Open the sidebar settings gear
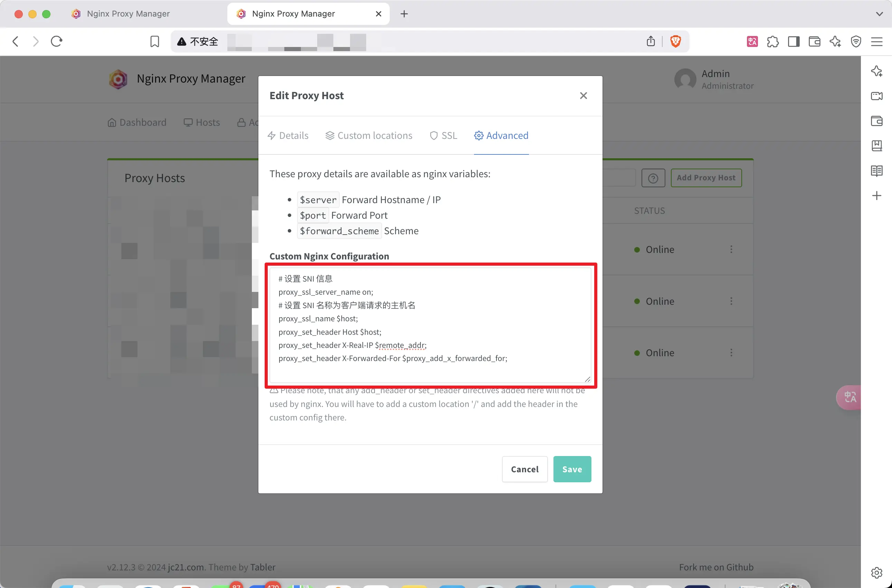Viewport: 892px width, 588px height. [877, 572]
